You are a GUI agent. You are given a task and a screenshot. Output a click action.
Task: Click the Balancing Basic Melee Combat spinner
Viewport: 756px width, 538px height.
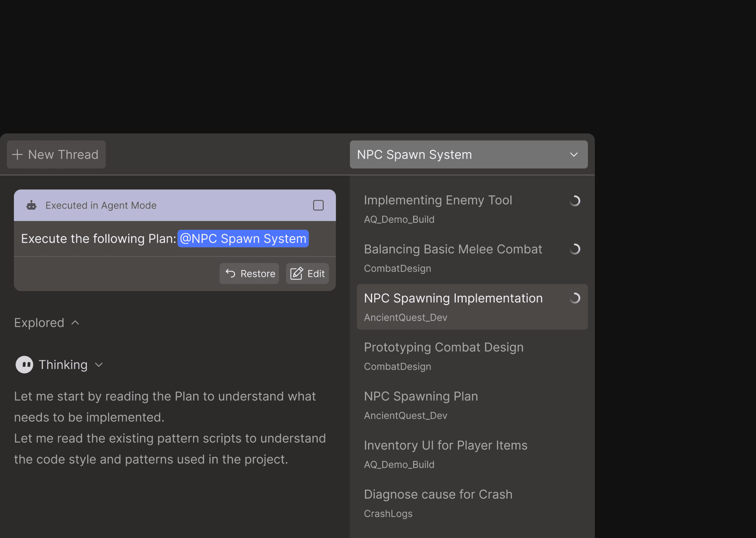[575, 249]
